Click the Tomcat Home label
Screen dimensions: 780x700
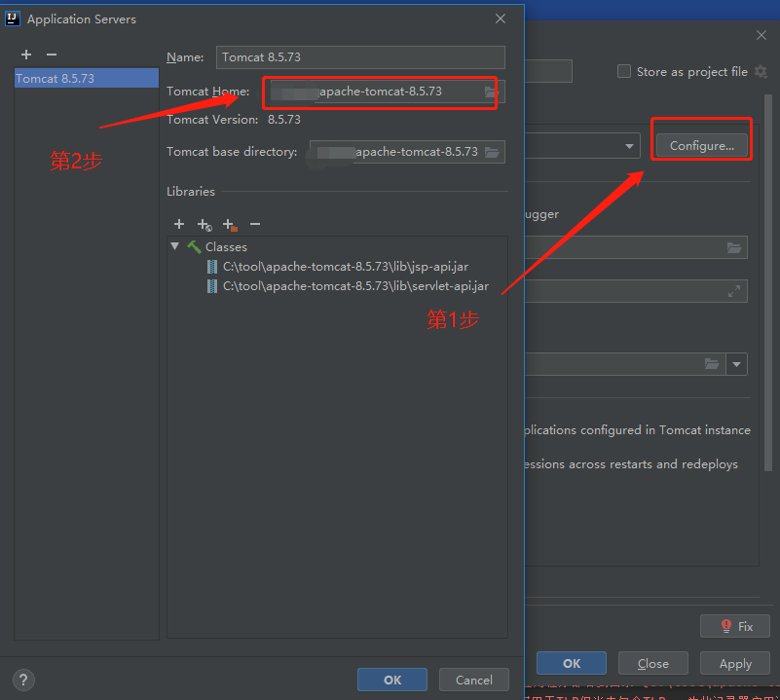tap(208, 92)
